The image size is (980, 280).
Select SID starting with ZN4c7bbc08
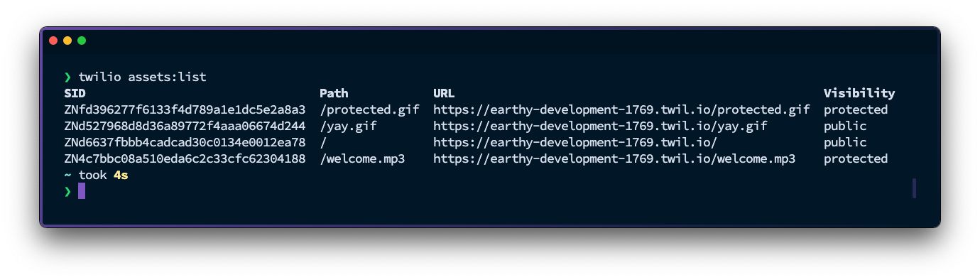(x=185, y=158)
